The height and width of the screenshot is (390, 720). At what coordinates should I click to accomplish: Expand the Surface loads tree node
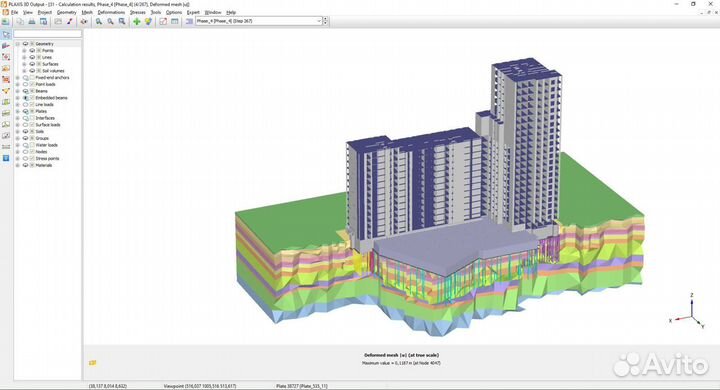[x=18, y=125]
